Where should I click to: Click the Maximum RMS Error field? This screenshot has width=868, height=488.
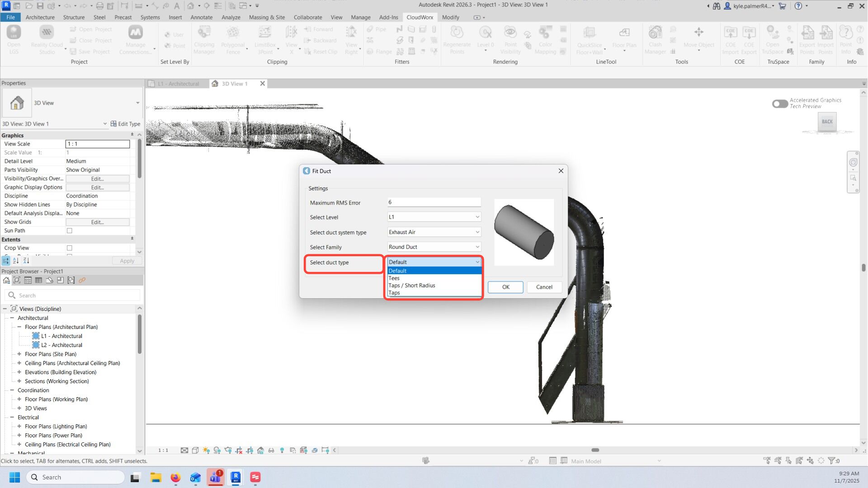click(x=434, y=202)
